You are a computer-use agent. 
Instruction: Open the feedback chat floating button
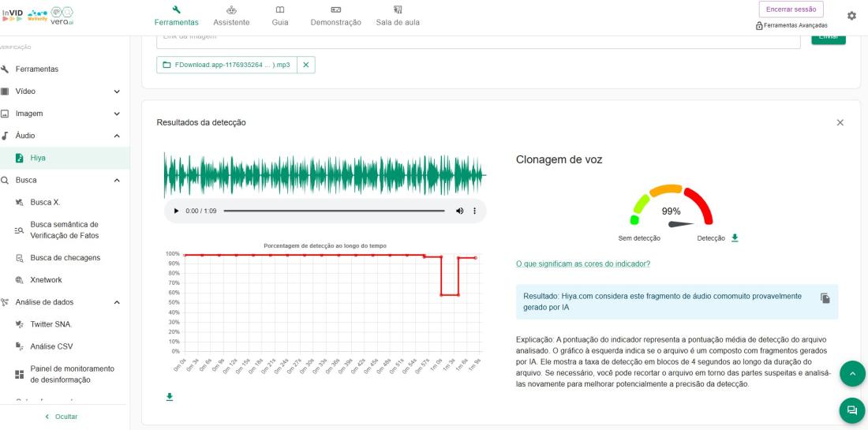coord(852,410)
